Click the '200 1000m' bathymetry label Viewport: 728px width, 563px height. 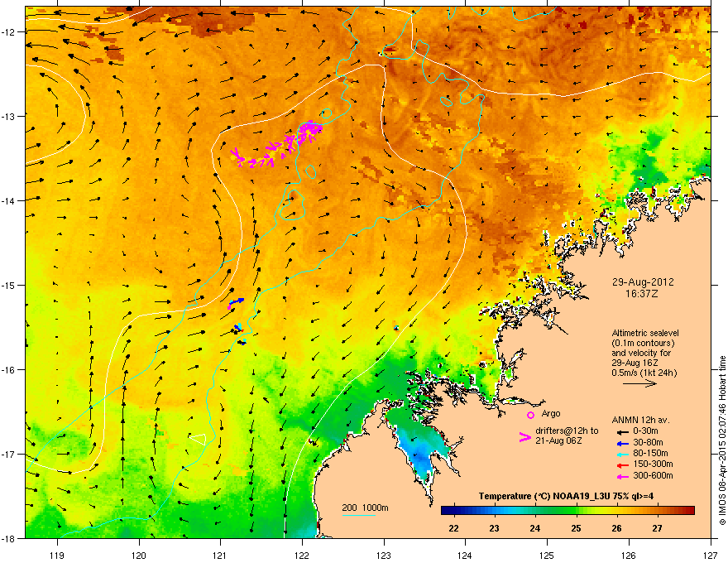click(x=365, y=508)
